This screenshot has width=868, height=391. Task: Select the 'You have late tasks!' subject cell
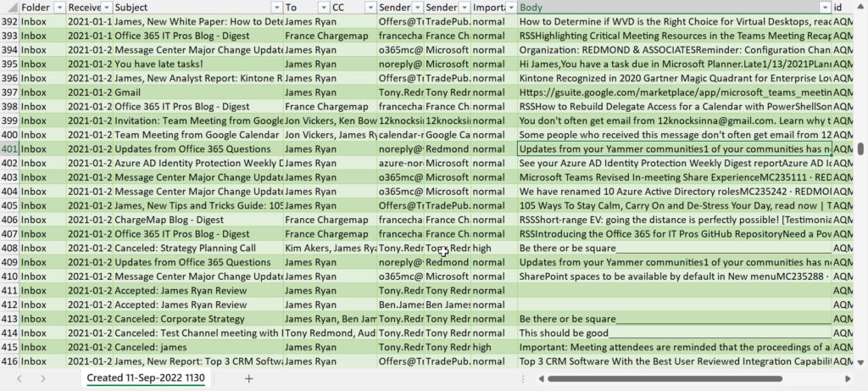[198, 64]
